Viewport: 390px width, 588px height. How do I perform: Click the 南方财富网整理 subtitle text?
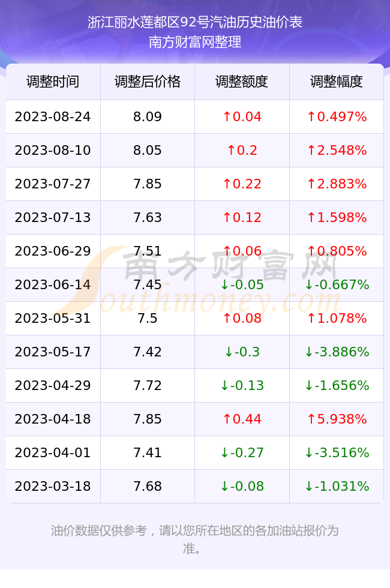(195, 41)
